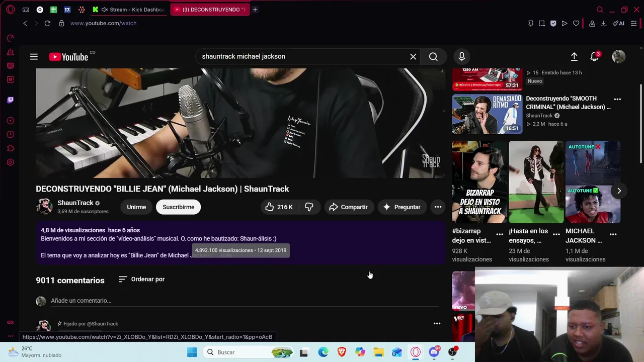Viewport: 644px width, 362px height.
Task: Bookmark page with heart icon
Action: (576, 23)
